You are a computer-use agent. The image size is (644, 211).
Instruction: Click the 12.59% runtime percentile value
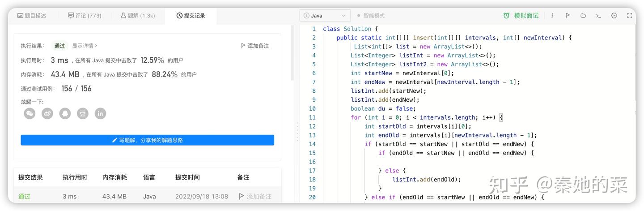coord(153,60)
